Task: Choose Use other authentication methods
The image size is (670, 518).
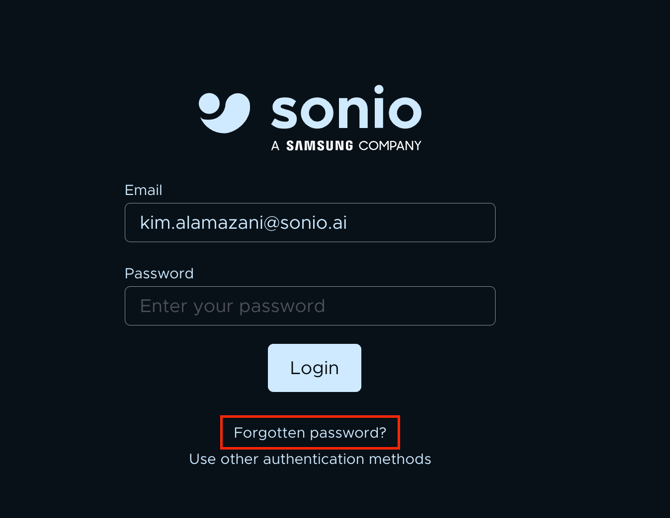Action: pos(310,459)
